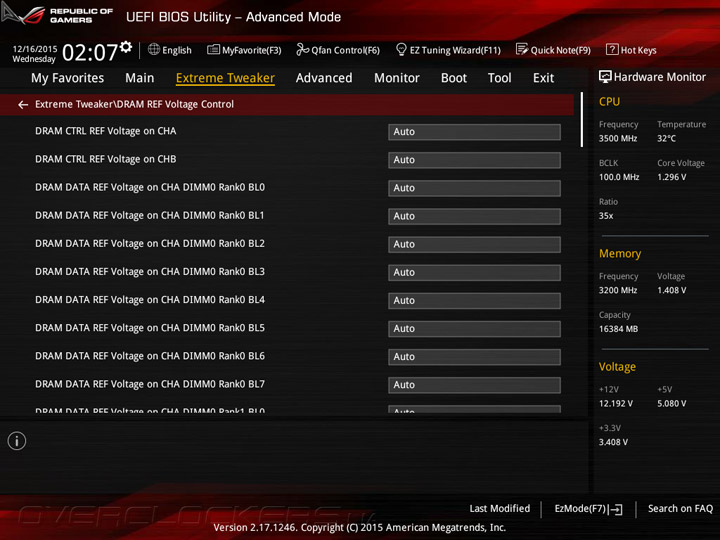This screenshot has height=540, width=720.
Task: Go to the Boot tab
Action: point(454,78)
